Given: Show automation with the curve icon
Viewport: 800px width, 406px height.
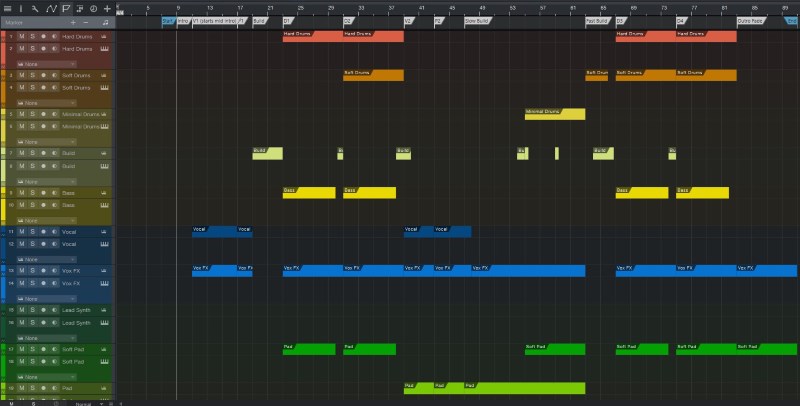Looking at the screenshot, I should point(51,9).
